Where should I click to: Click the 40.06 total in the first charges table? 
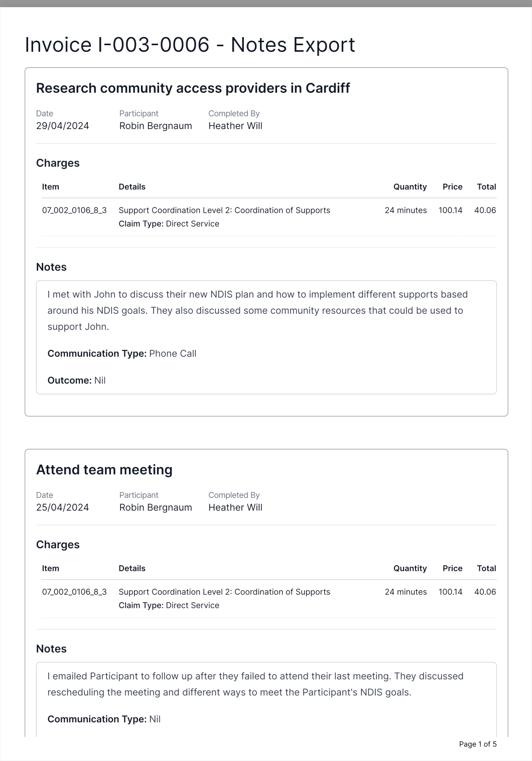[485, 210]
